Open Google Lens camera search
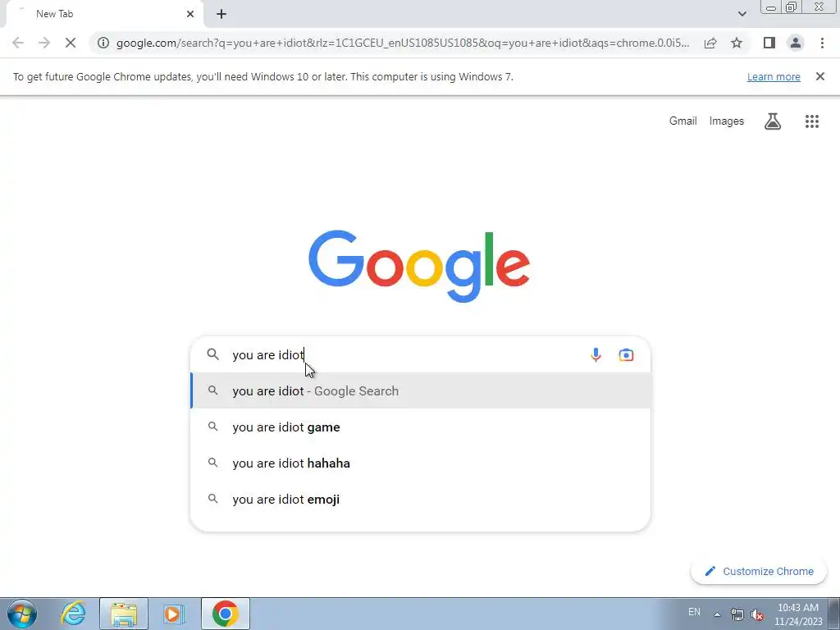Screen dimensions: 840x630 point(626,354)
